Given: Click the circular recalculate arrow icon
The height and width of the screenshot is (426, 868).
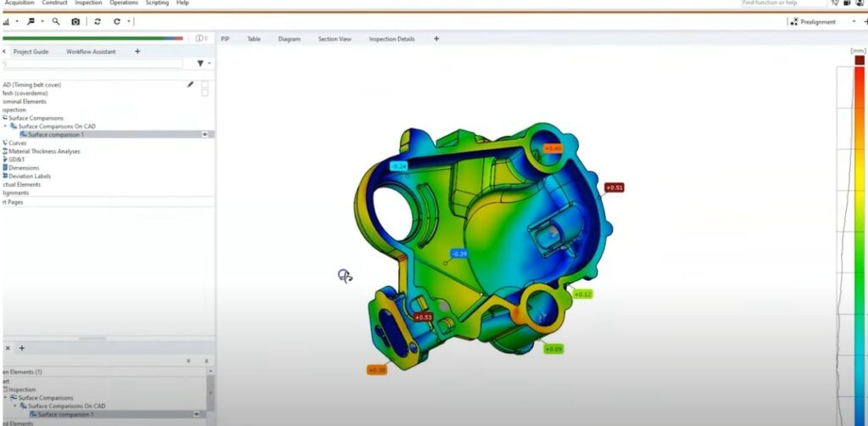Looking at the screenshot, I should [117, 21].
